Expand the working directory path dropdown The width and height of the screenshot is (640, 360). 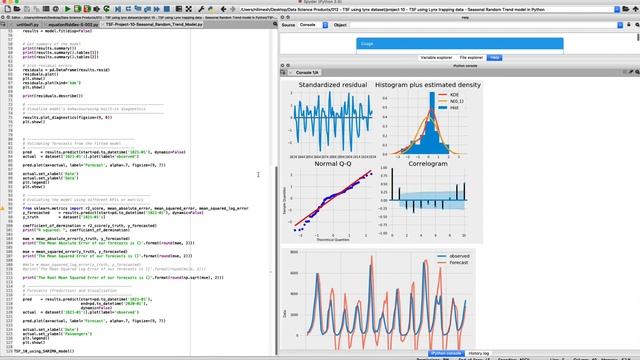point(617,9)
